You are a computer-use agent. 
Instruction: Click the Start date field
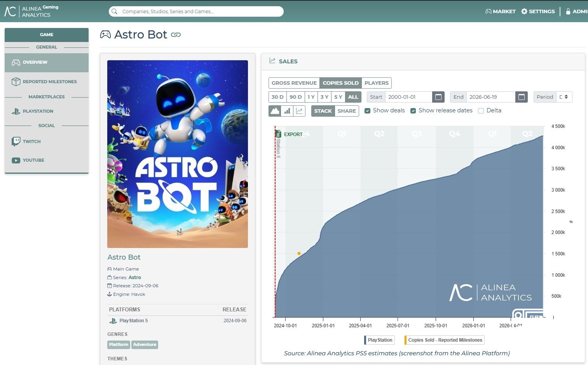pyautogui.click(x=408, y=97)
